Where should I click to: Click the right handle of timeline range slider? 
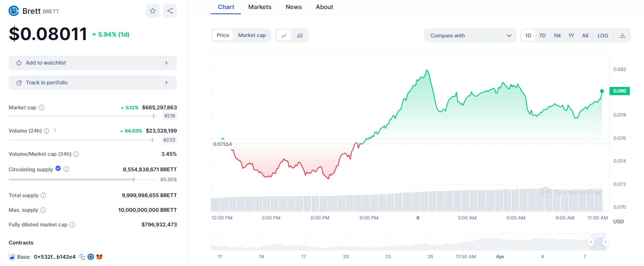click(x=605, y=242)
